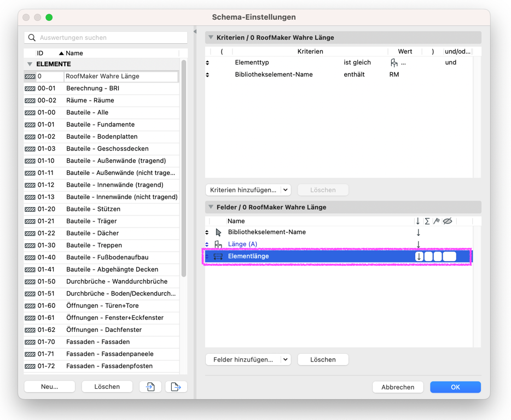Open the 'enthält' operator dropdown
511x420 pixels.
[x=354, y=74]
